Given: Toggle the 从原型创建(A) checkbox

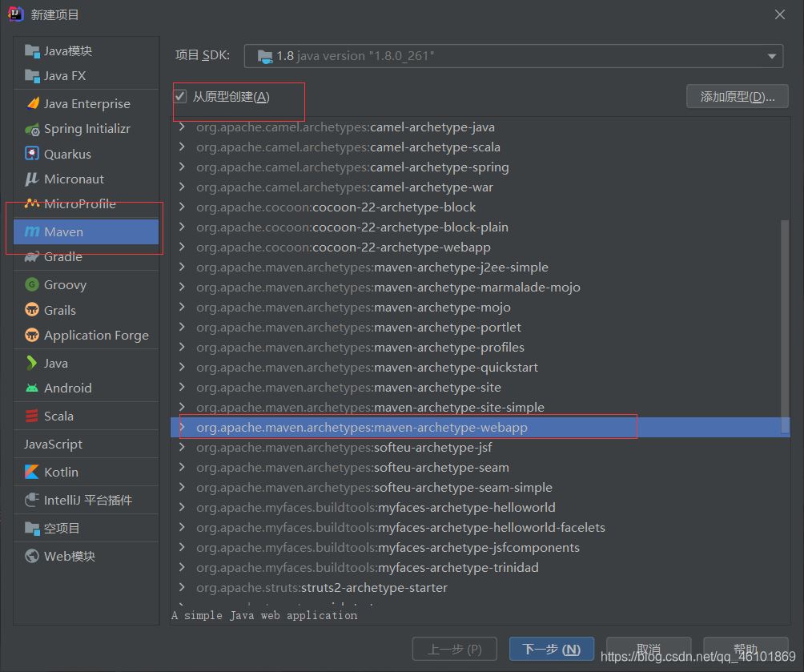Looking at the screenshot, I should [x=180, y=96].
